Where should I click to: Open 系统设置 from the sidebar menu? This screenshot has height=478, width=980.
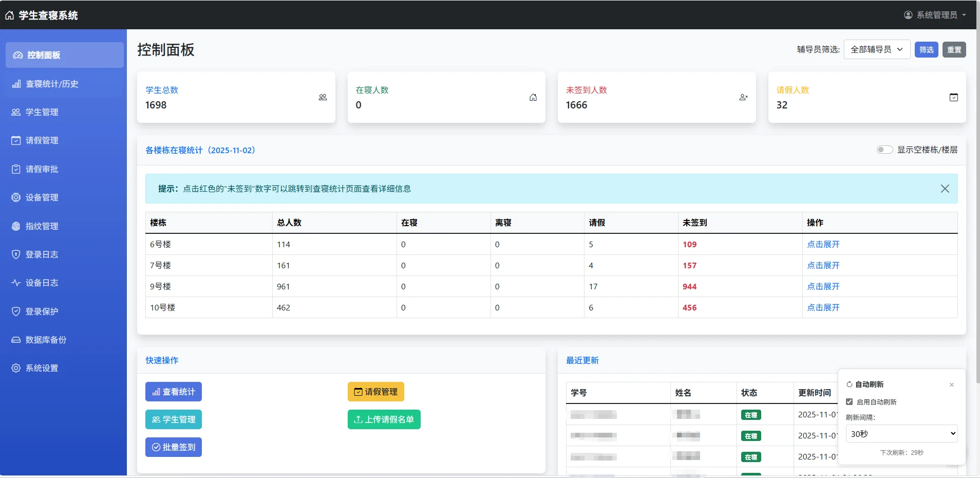click(x=42, y=368)
